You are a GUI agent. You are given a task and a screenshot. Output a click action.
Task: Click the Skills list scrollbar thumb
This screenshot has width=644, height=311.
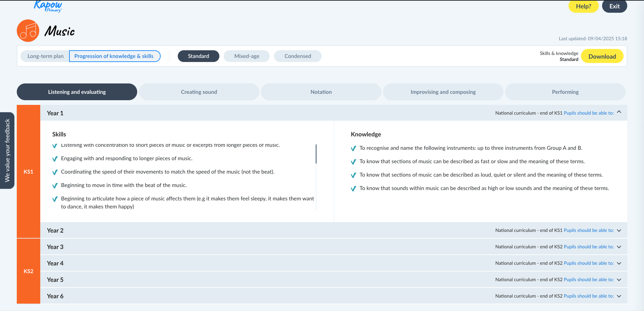click(316, 154)
